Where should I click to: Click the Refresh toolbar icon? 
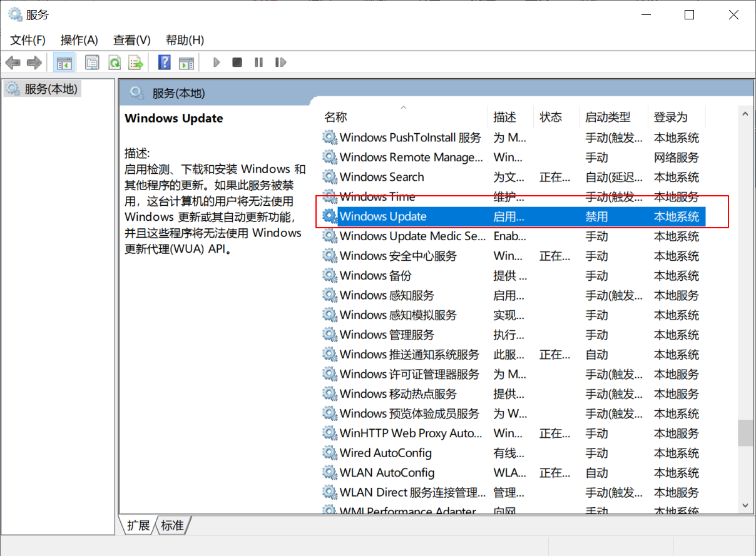click(x=115, y=63)
